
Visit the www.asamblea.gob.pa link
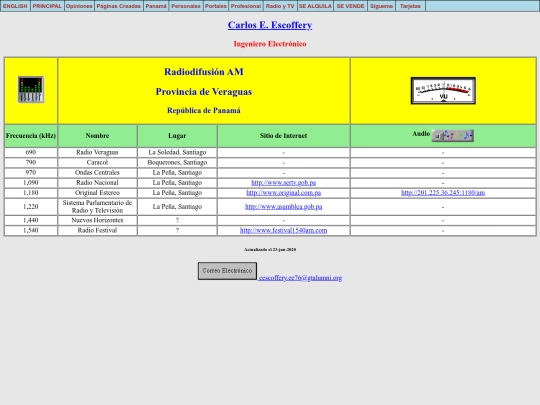pos(283,207)
